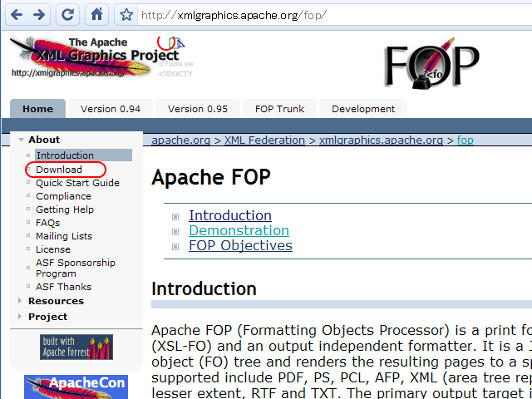532x399 pixels.
Task: Click the Apache FOP page heading
Action: point(211,177)
